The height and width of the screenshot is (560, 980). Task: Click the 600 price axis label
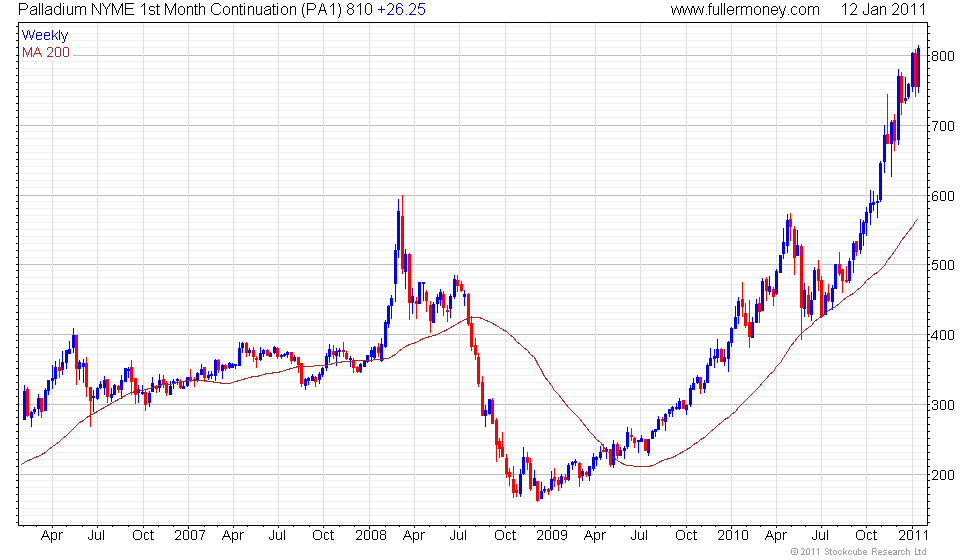942,196
